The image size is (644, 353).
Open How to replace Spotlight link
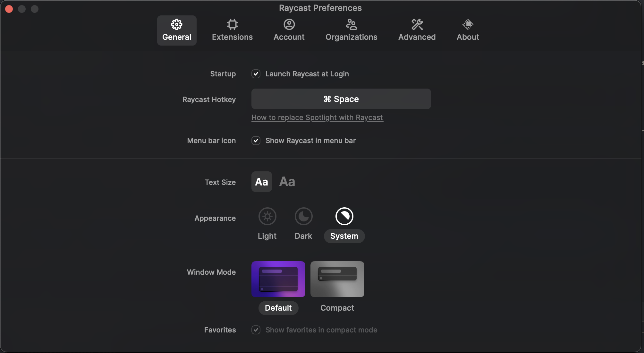(317, 117)
